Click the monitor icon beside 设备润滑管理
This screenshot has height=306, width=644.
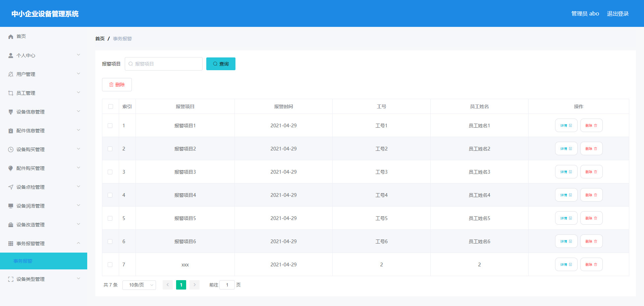point(11,206)
